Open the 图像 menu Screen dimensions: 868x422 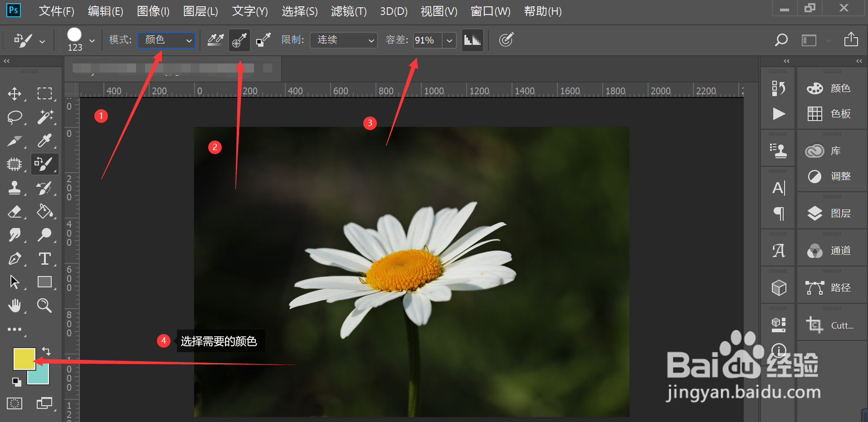click(153, 11)
